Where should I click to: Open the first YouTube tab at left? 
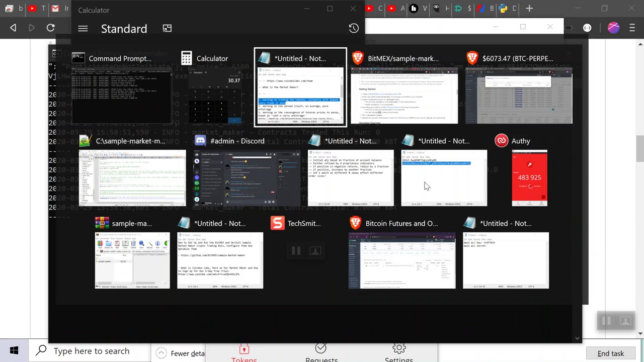pyautogui.click(x=32, y=8)
